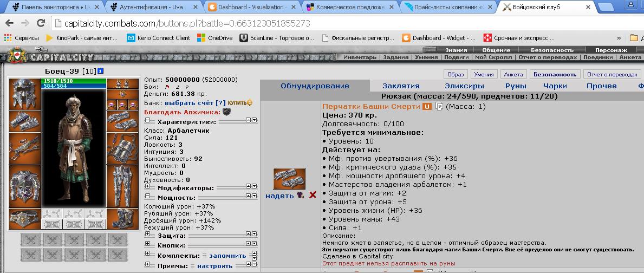
Task: Click the equipped bracers slot below helmet
Action: (x=24, y=121)
